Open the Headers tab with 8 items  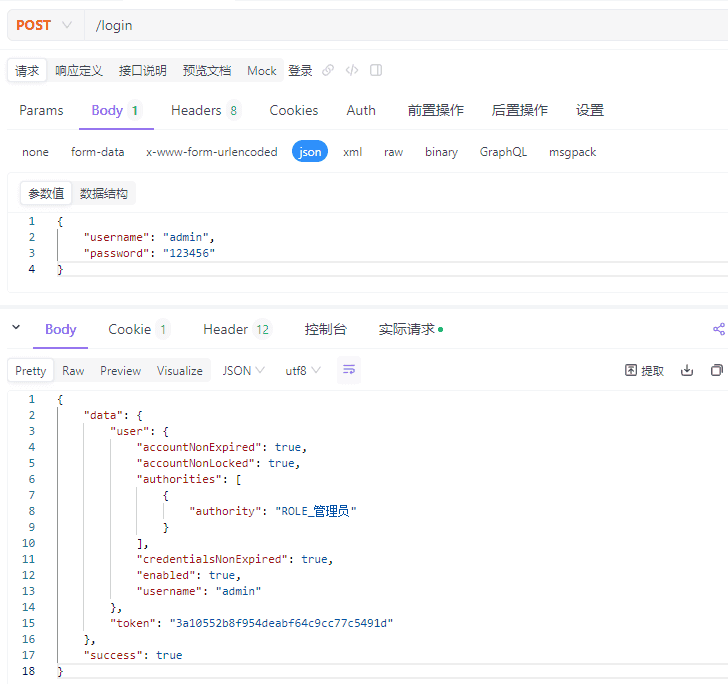pos(205,111)
